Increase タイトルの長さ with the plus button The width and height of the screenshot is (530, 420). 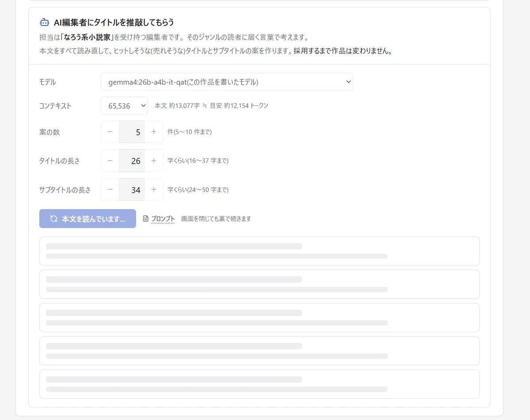154,161
